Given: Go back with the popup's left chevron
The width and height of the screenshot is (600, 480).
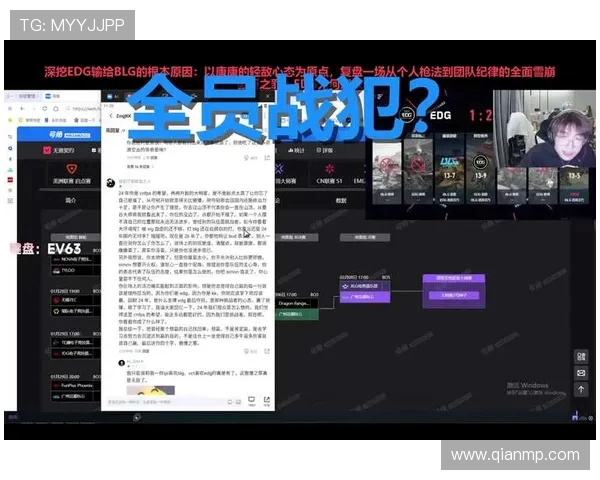Looking at the screenshot, I should (111, 116).
